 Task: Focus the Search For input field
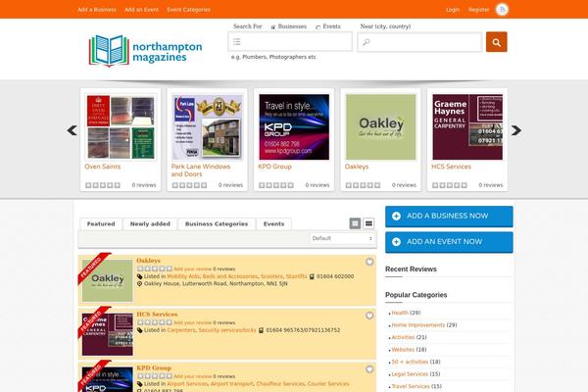click(x=290, y=41)
